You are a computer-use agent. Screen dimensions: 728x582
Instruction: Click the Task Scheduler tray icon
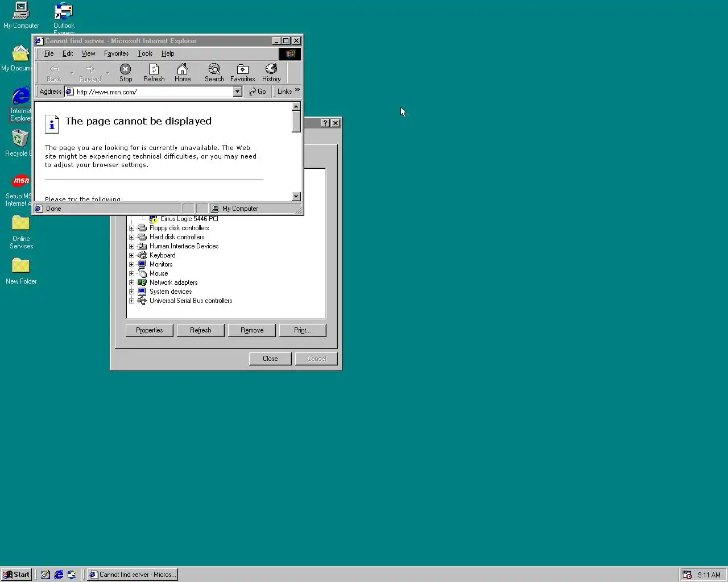click(x=687, y=575)
